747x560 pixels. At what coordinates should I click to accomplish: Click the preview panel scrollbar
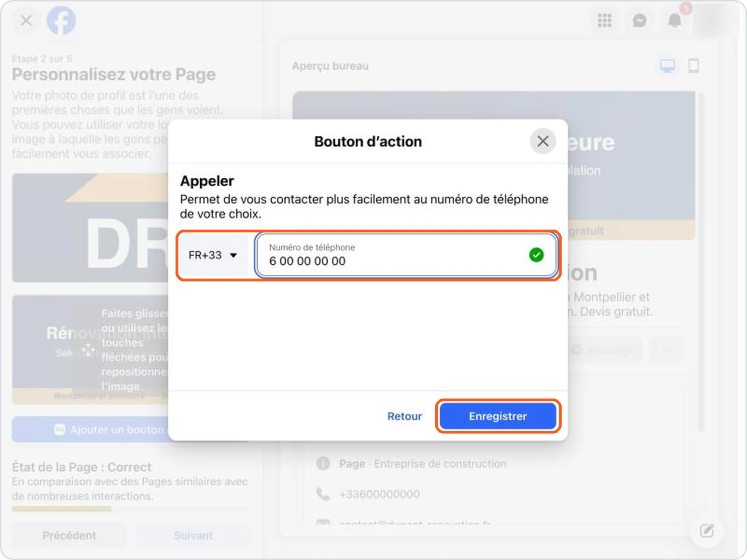point(700,261)
